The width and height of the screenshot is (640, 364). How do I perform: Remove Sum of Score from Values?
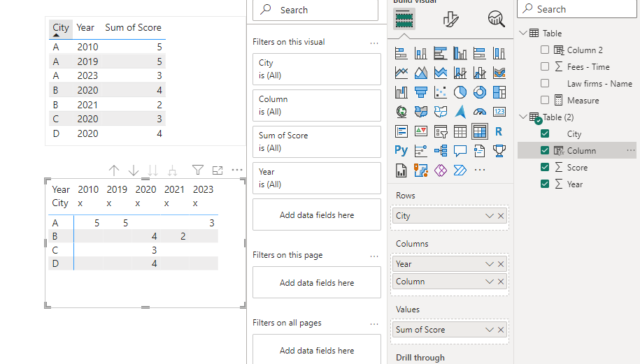click(x=501, y=330)
